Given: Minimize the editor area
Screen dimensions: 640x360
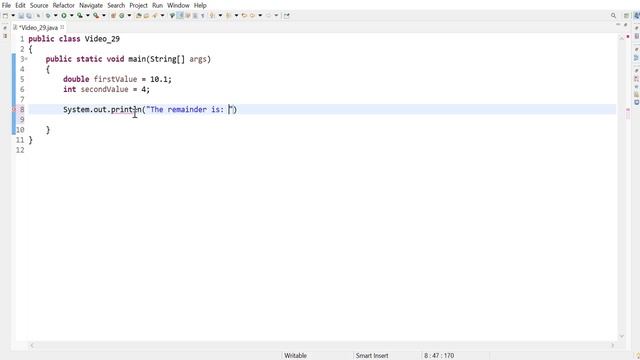Looking at the screenshot, I should click(x=618, y=25).
